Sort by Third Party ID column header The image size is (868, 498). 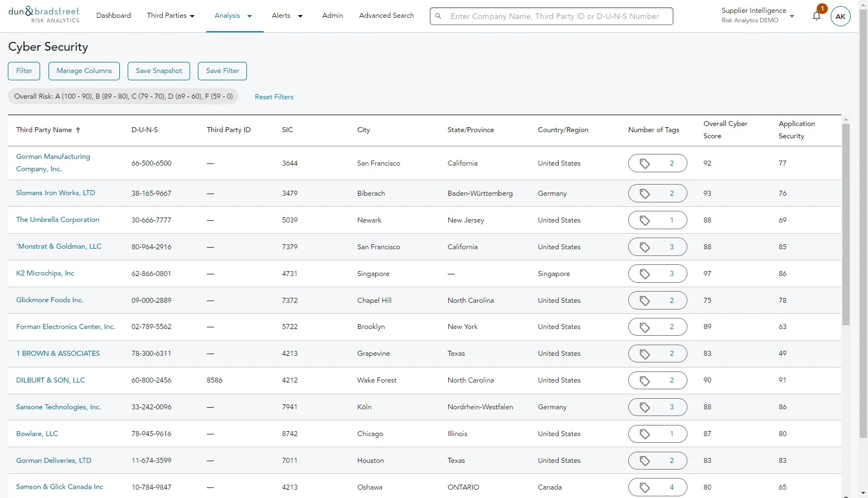[x=229, y=130]
